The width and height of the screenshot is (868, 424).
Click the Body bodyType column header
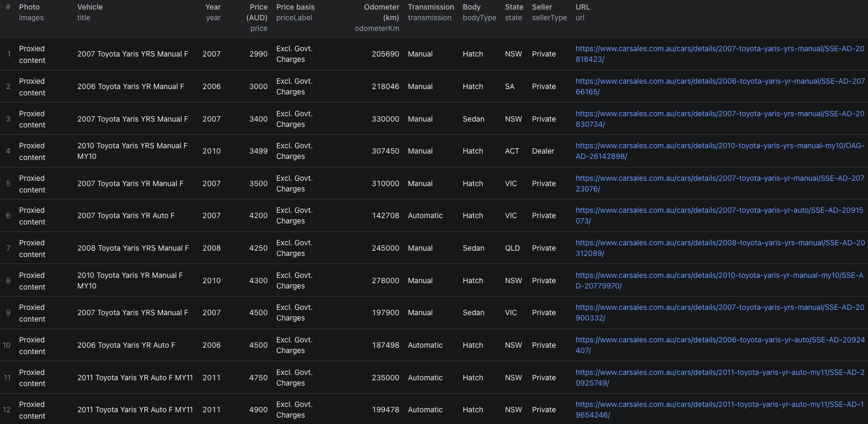pyautogui.click(x=480, y=12)
